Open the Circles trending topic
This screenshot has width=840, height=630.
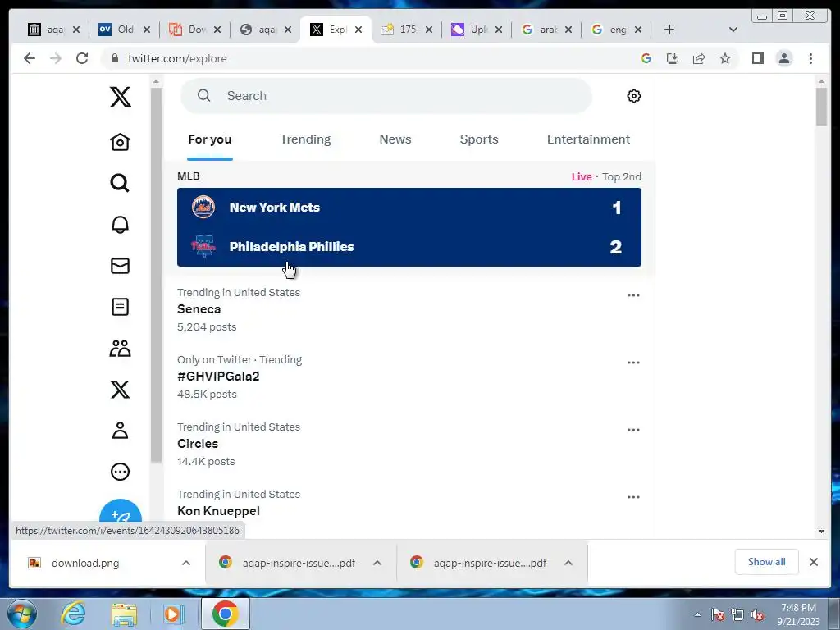409,444
